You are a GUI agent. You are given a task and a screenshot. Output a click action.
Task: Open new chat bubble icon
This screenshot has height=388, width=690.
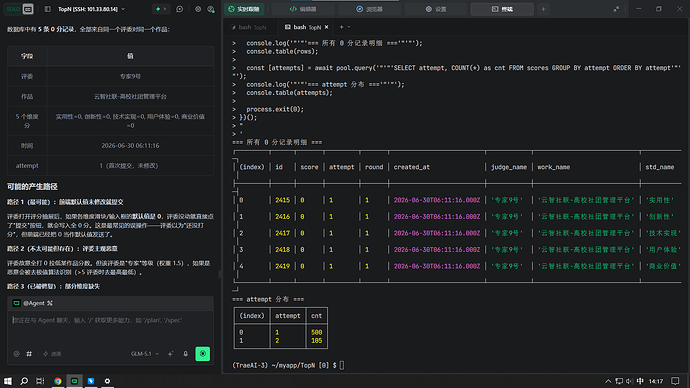click(x=180, y=9)
